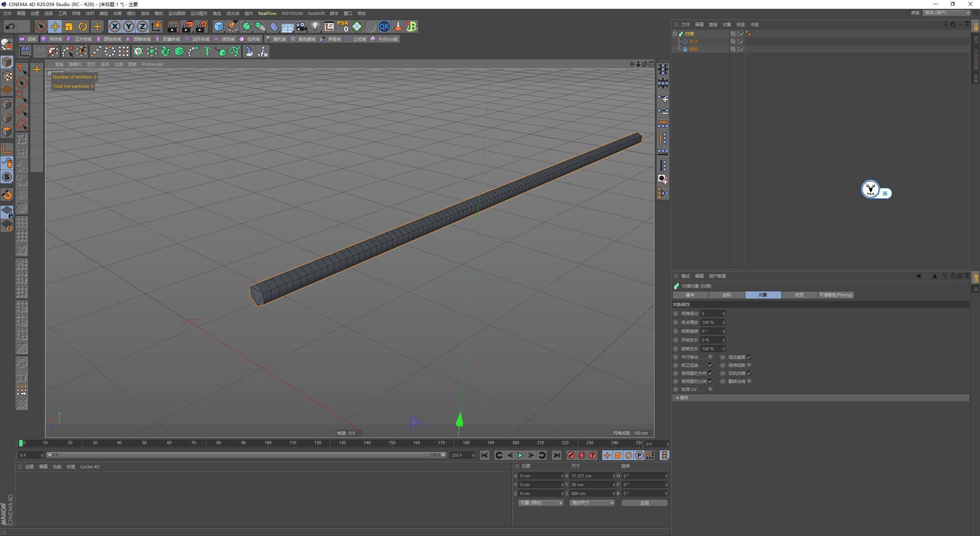Click the green timeline scrubber at frame 0
This screenshot has height=536, width=980.
click(x=21, y=443)
